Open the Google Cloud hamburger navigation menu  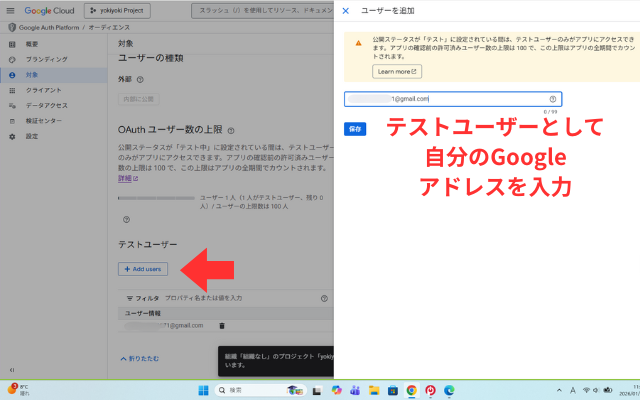pyautogui.click(x=10, y=10)
